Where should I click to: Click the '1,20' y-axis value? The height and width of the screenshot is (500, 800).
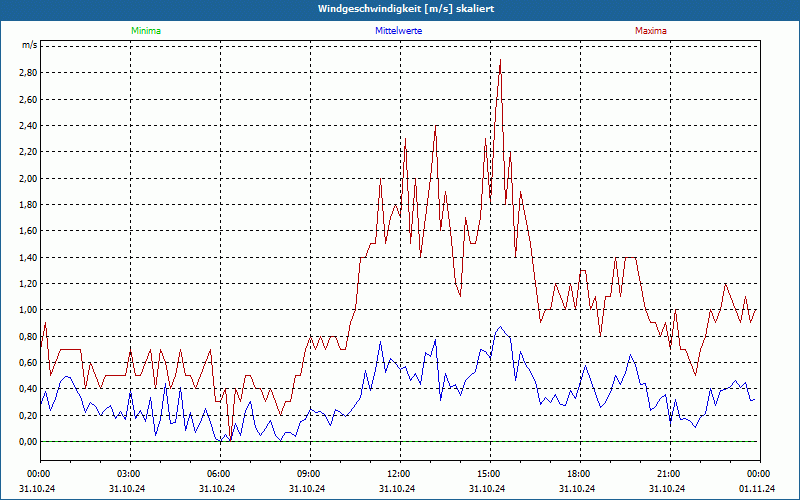click(28, 284)
